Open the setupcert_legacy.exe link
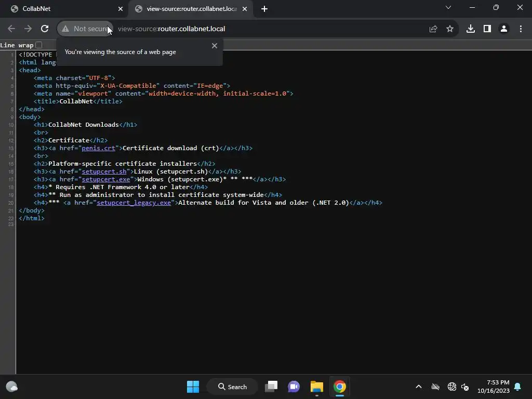 click(134, 203)
